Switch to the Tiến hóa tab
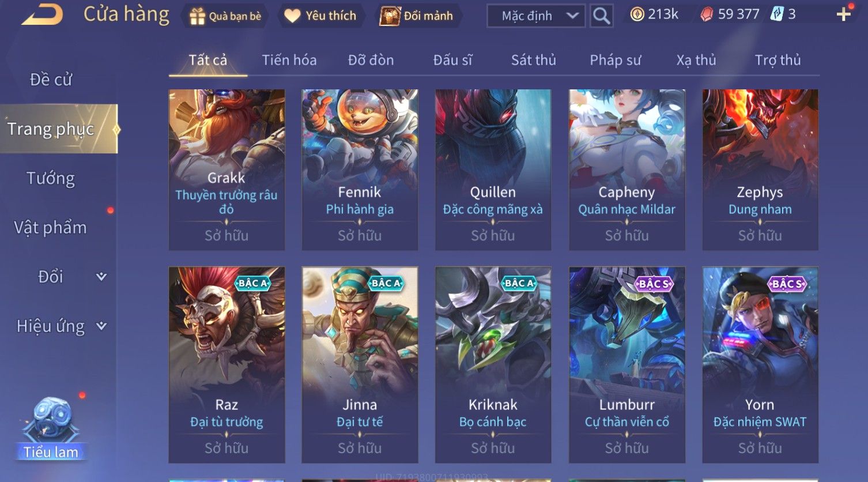 [x=289, y=60]
